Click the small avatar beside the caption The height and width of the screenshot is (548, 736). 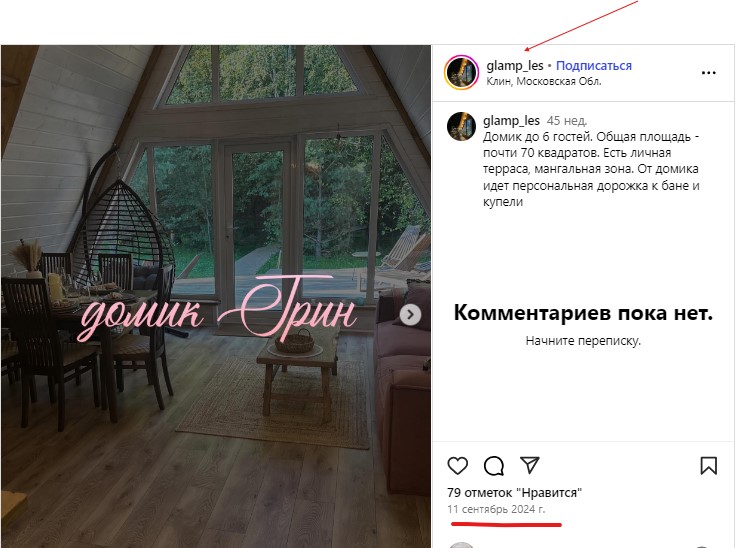tap(461, 126)
